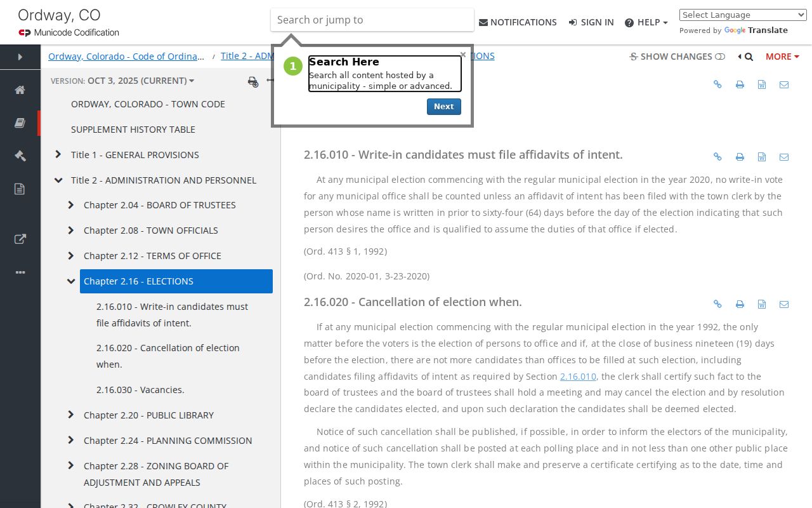The width and height of the screenshot is (812, 508).
Task: Collapse Title 2 - Administration and Personnel
Action: click(58, 180)
